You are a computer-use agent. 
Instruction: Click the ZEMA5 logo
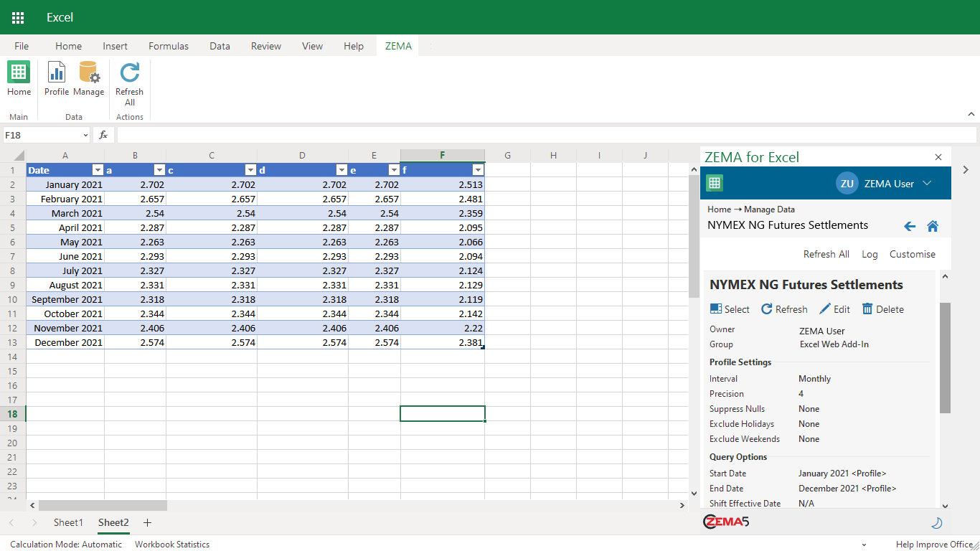(726, 522)
